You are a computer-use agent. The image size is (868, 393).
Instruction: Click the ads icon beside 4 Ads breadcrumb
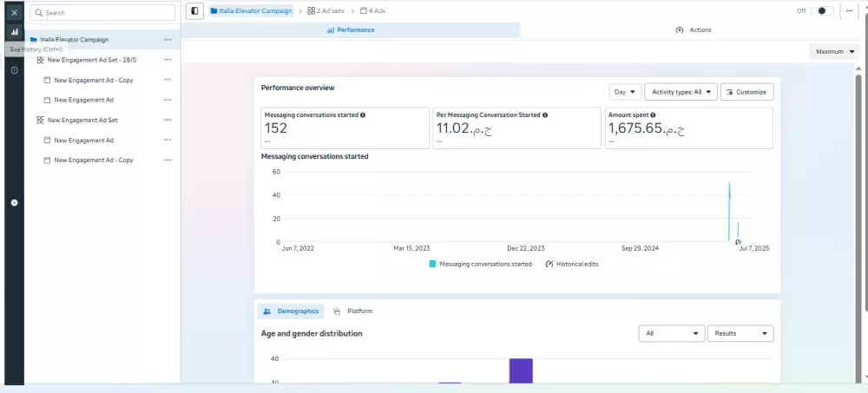click(x=363, y=10)
